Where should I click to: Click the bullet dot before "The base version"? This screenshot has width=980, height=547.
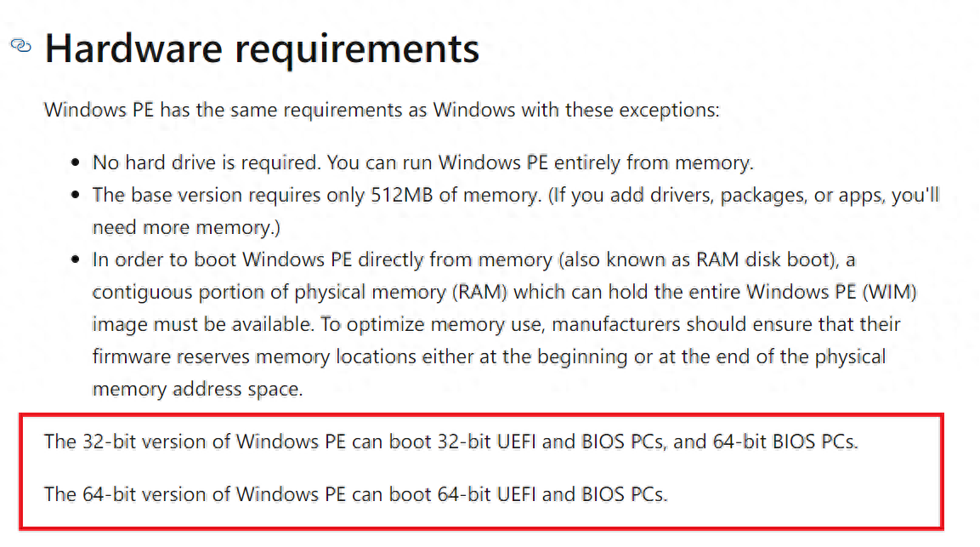click(x=76, y=196)
